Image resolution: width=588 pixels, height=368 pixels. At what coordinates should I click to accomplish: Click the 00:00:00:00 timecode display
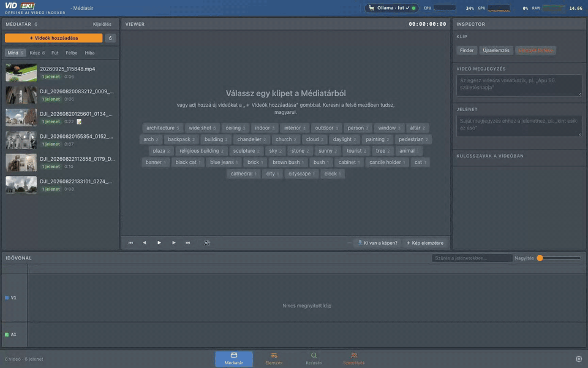pos(427,24)
